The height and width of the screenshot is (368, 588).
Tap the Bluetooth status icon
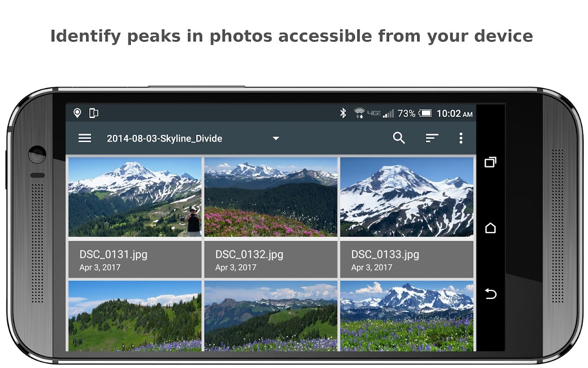click(x=343, y=113)
